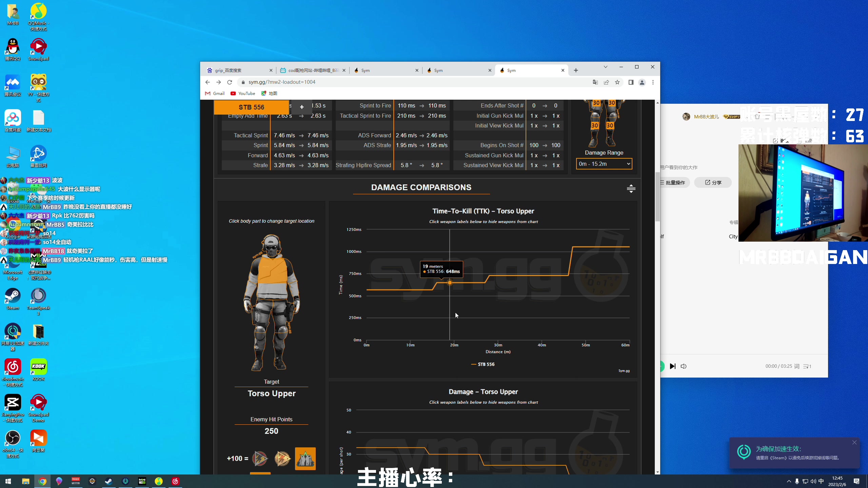The width and height of the screenshot is (868, 488).
Task: Click the sym.gg page vertical scrollbar
Action: pyautogui.click(x=657, y=197)
